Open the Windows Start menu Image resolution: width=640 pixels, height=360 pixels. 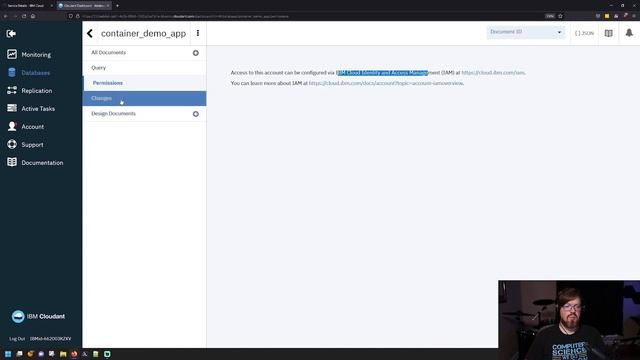8,354
